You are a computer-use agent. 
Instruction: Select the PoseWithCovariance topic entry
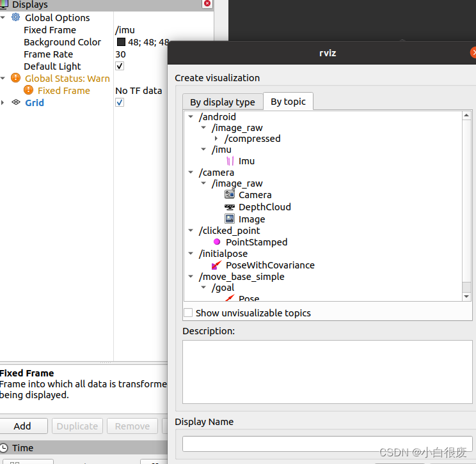[x=270, y=265]
